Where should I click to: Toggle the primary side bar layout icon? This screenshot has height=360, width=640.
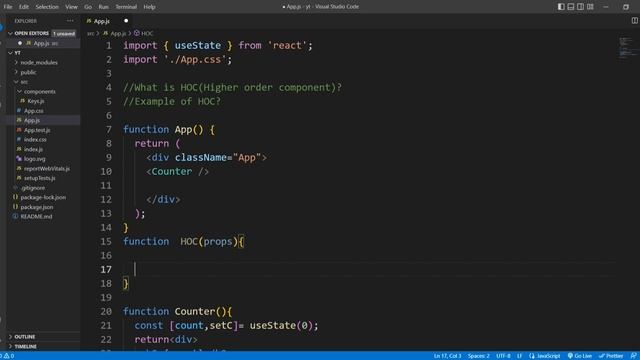tap(561, 7)
